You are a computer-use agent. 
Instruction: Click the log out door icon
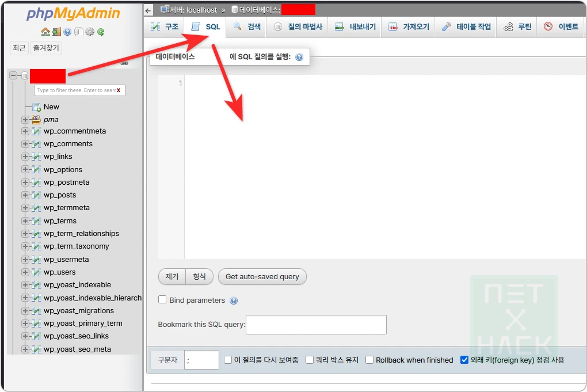tap(56, 32)
